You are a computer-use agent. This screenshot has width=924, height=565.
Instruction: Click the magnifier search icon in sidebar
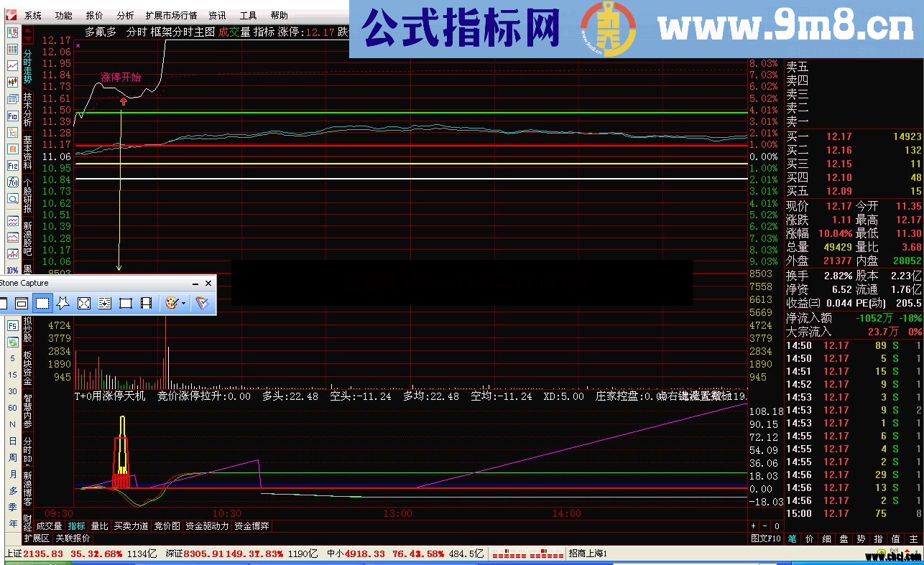tap(12, 199)
